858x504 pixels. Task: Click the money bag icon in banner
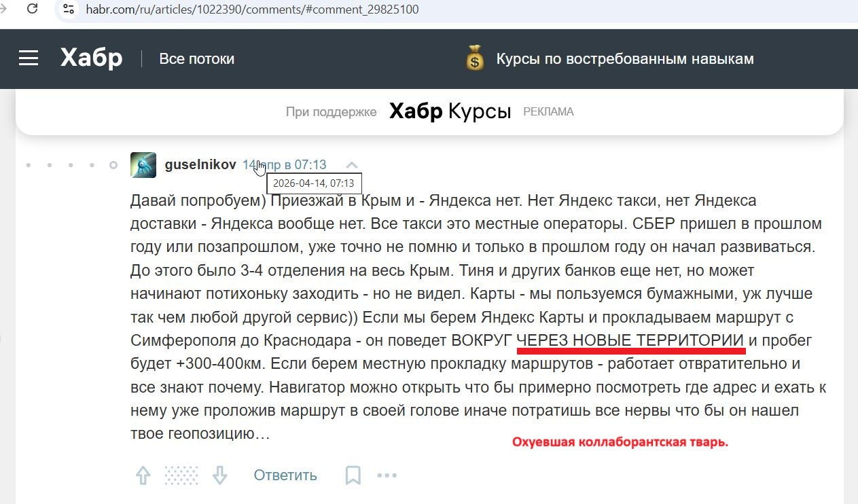[x=475, y=58]
